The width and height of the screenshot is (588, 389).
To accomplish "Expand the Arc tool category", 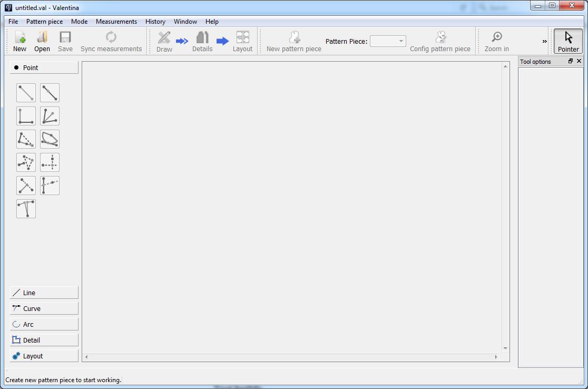I will click(44, 324).
